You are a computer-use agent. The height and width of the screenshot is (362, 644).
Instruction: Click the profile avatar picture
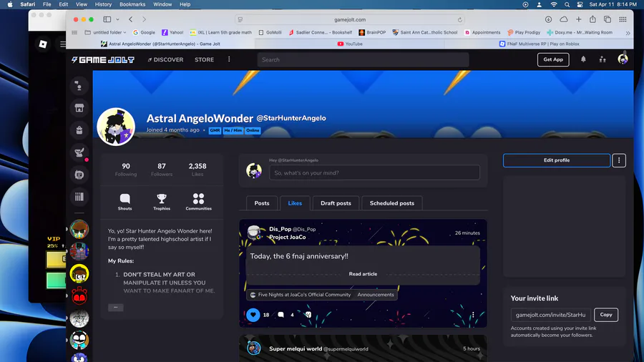pyautogui.click(x=116, y=127)
